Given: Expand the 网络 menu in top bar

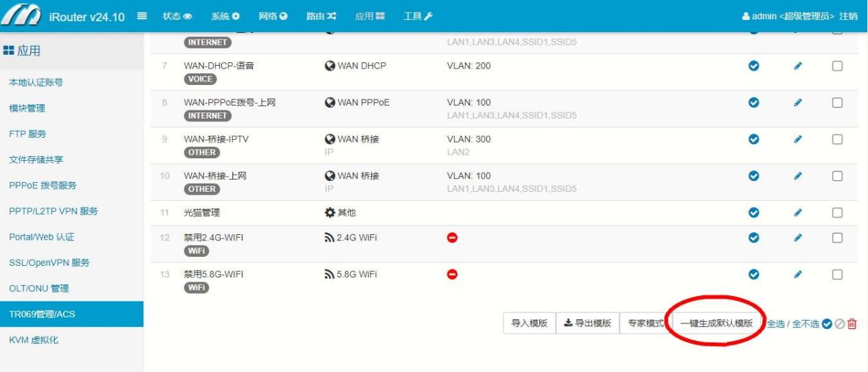Looking at the screenshot, I should click(x=273, y=16).
